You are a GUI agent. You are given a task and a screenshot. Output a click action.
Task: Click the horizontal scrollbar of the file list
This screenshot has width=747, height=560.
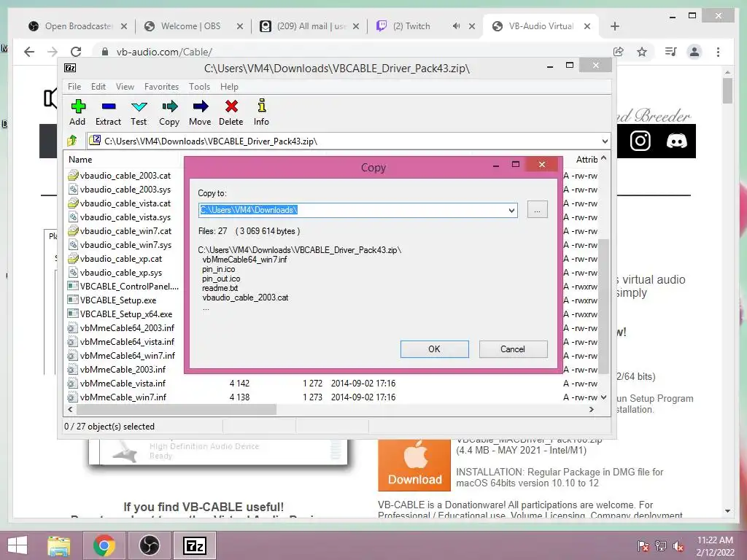tap(177, 410)
